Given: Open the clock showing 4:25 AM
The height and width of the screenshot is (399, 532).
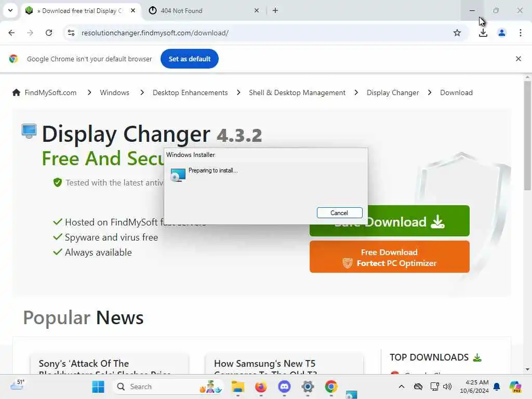Looking at the screenshot, I should [x=474, y=387].
